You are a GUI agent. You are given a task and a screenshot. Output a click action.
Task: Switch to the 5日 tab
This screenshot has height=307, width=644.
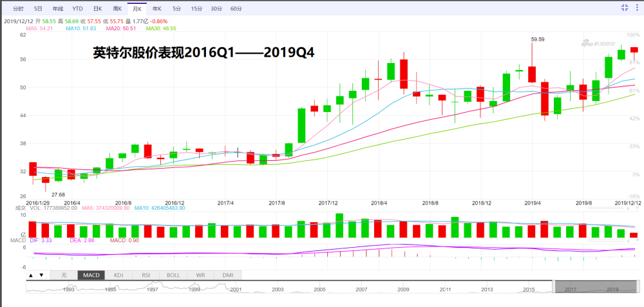38,8
